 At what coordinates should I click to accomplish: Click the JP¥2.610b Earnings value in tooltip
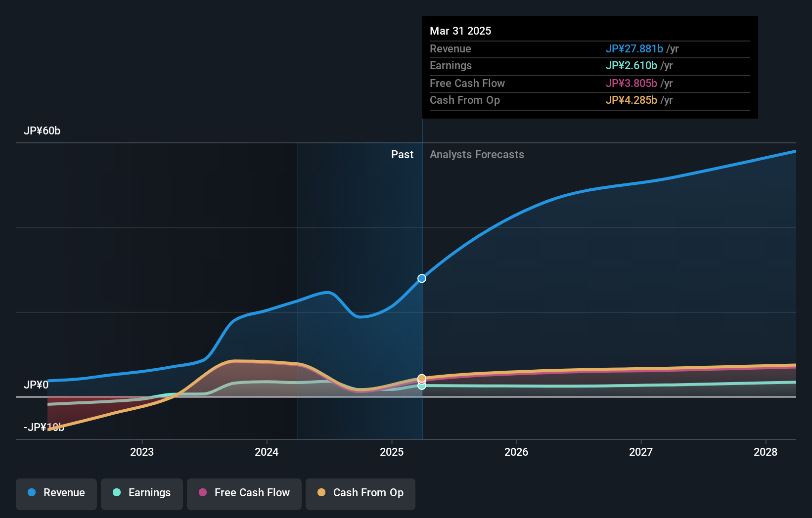click(632, 65)
